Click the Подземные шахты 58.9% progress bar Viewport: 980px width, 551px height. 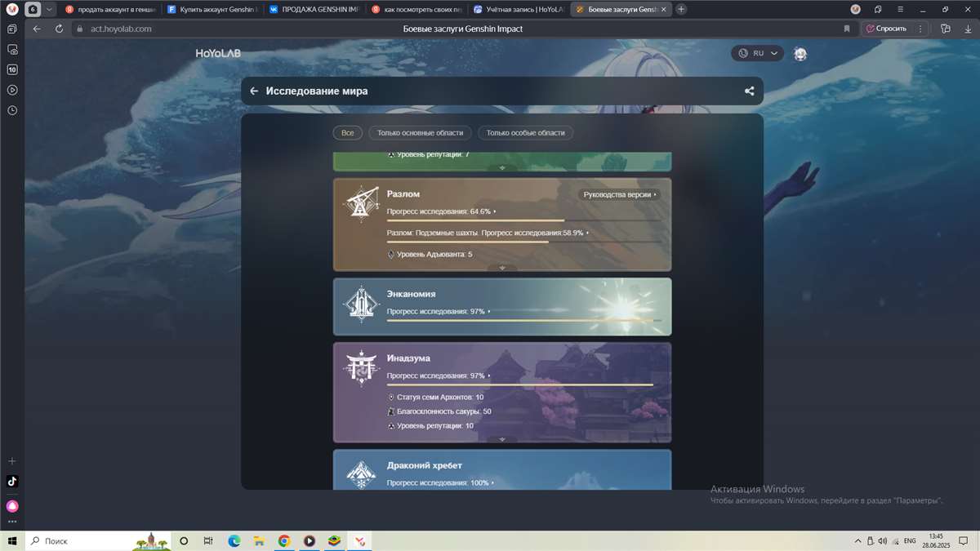523,242
